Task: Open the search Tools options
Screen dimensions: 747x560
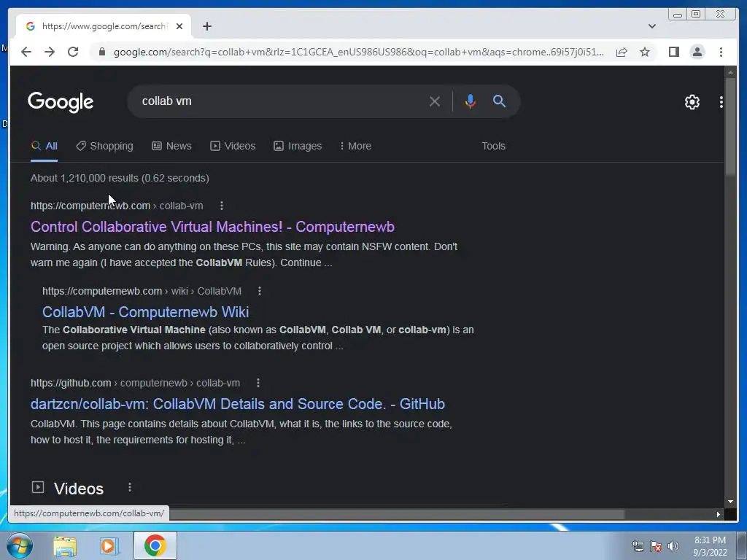Action: pos(493,146)
